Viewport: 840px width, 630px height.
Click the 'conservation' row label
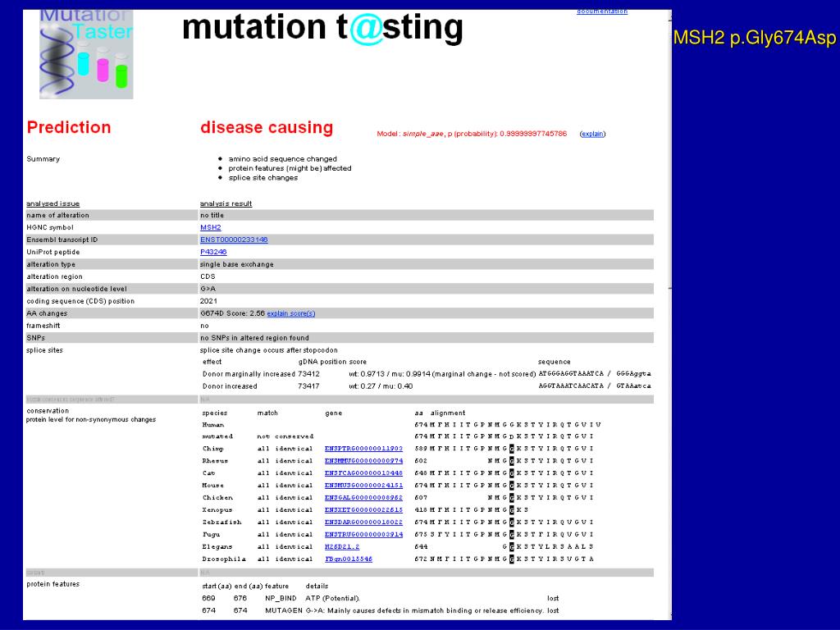point(48,412)
